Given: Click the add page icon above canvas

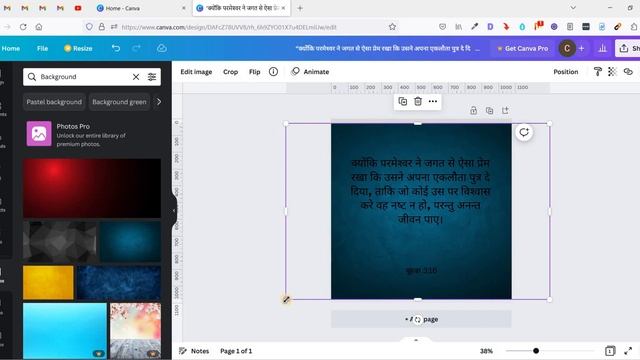Looking at the screenshot, I should (505, 111).
